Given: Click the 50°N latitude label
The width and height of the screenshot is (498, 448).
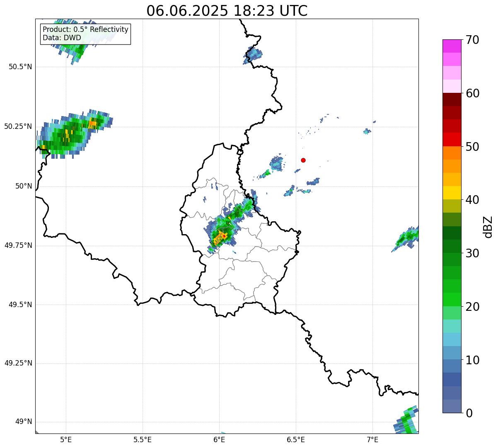Looking at the screenshot, I should [24, 186].
